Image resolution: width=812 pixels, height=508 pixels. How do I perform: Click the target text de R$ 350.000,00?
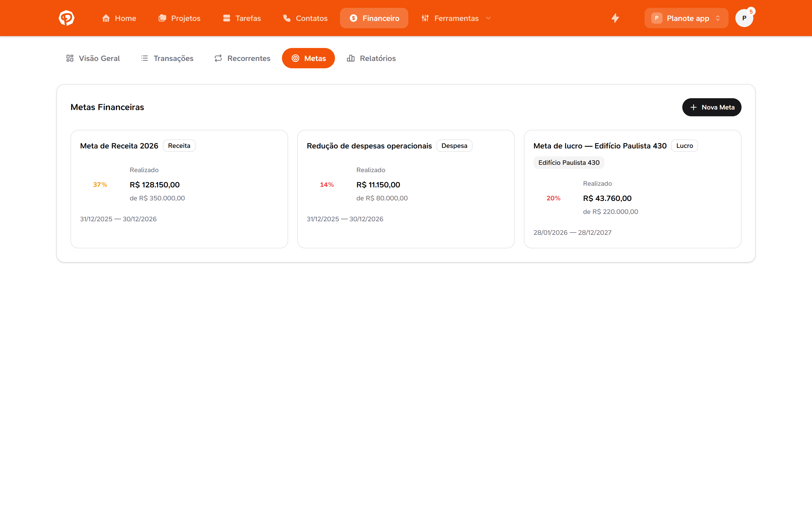click(x=157, y=198)
